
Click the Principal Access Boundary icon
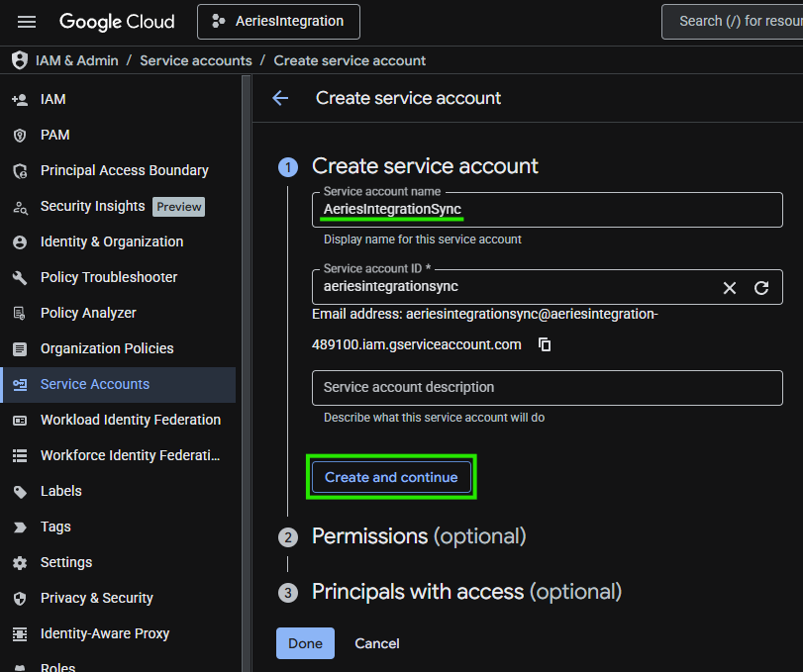(20, 171)
